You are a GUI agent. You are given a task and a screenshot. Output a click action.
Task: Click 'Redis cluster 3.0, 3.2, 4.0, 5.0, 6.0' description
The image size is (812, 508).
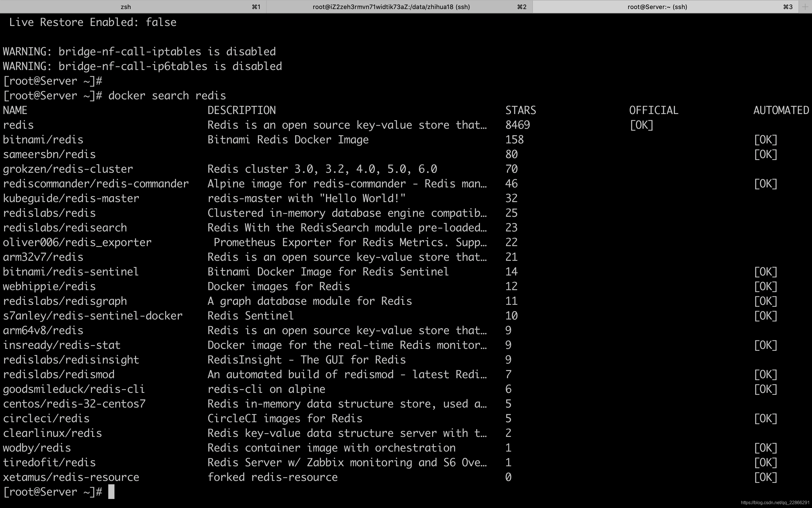coord(322,169)
